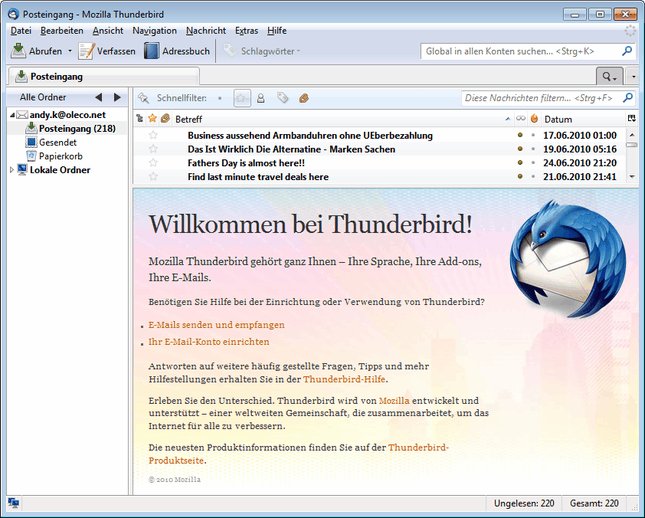
Task: Switch to next folder view arrow
Action: coord(117,98)
